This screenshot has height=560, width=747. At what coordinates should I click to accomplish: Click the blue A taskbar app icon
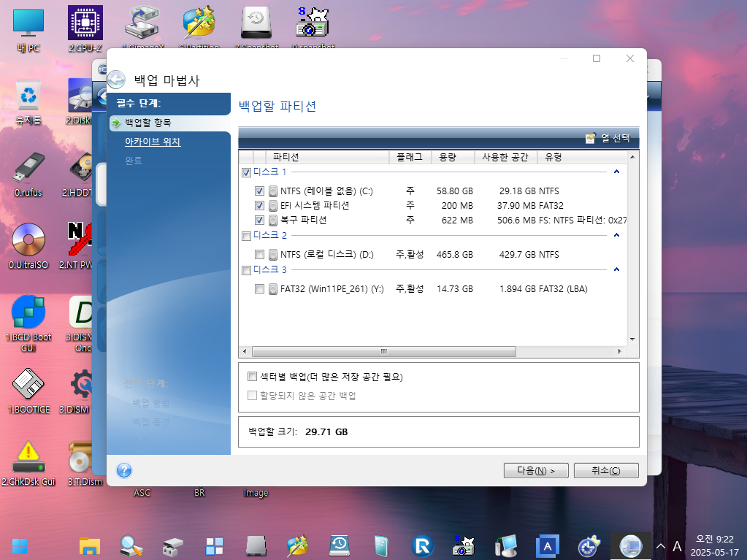[x=548, y=546]
